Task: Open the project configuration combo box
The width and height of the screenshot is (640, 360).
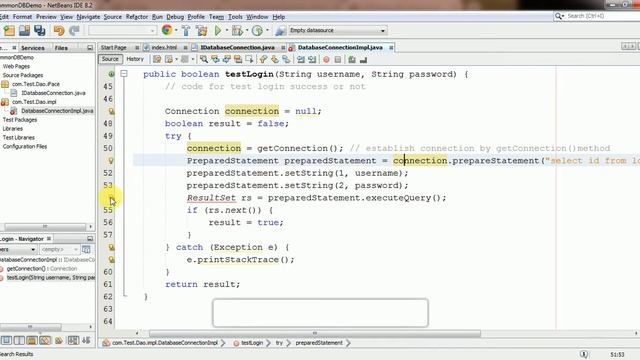Action: (x=122, y=31)
